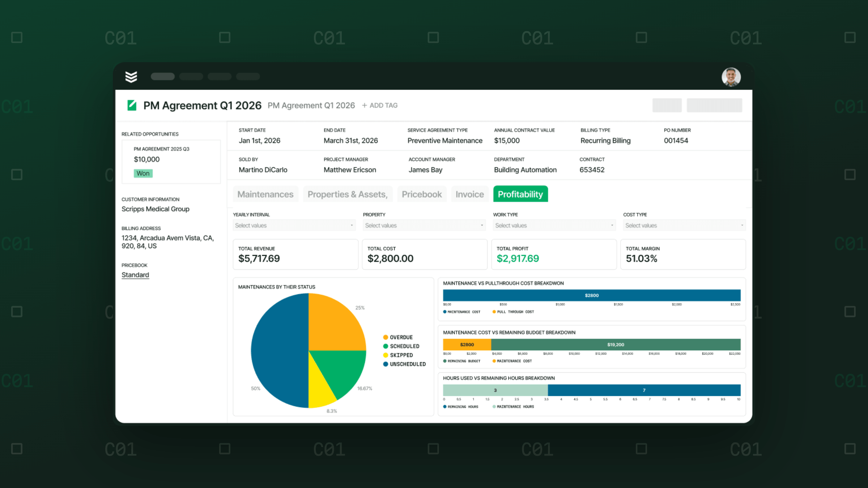
Task: Click Maintenance Cost legend dot in pullthrough chart
Action: click(445, 312)
